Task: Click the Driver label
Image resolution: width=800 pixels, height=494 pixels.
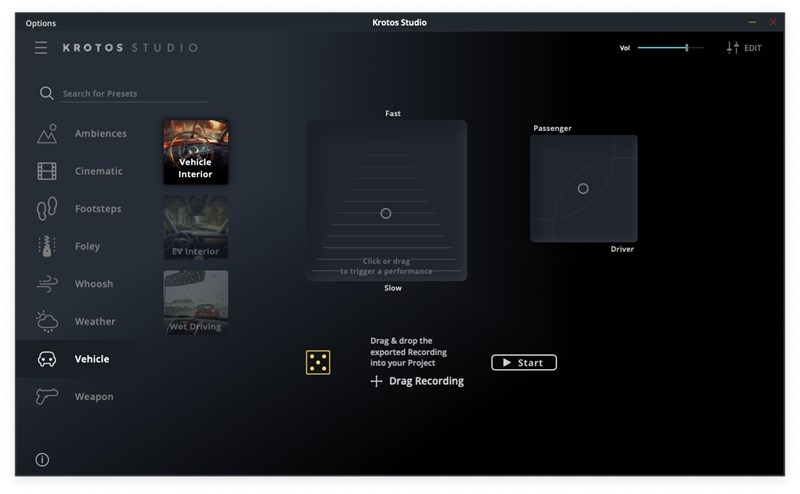Action: click(x=622, y=249)
